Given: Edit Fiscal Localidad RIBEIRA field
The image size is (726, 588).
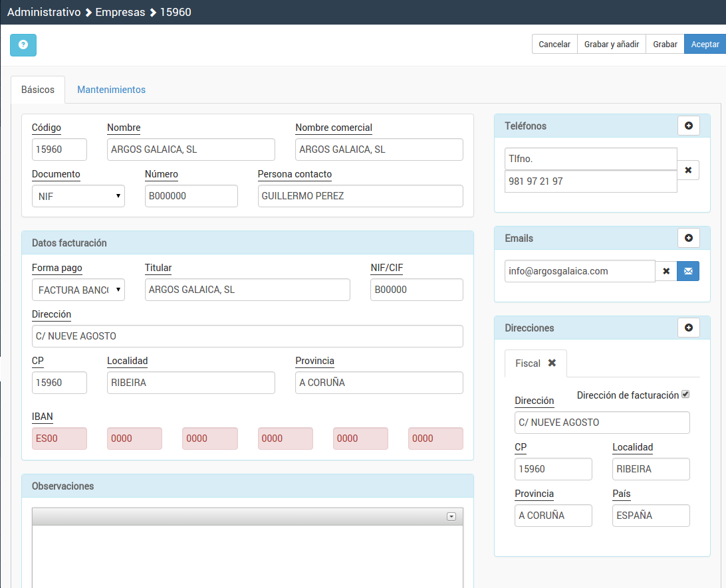Looking at the screenshot, I should coord(651,469).
